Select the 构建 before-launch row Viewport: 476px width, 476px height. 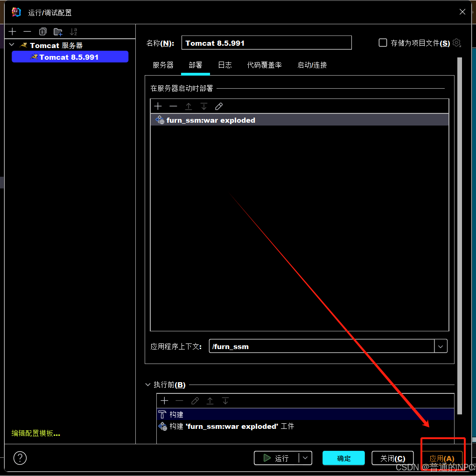click(x=305, y=414)
